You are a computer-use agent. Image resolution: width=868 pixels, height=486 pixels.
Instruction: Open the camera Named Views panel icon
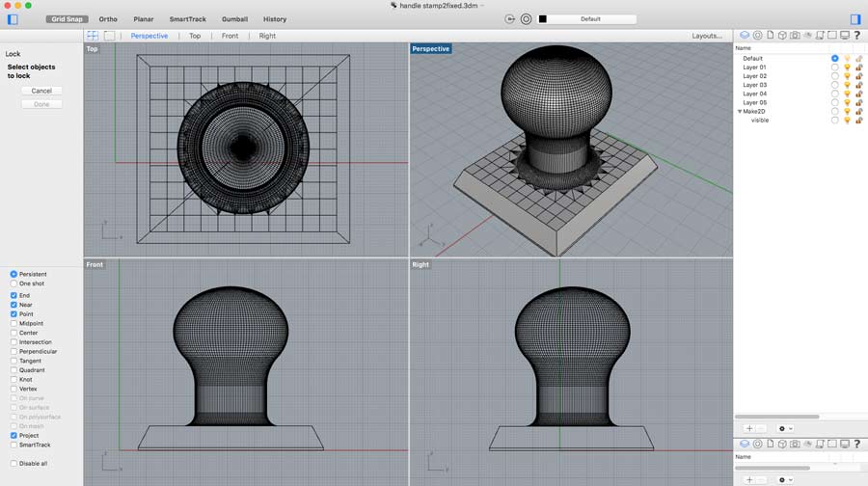tap(795, 36)
